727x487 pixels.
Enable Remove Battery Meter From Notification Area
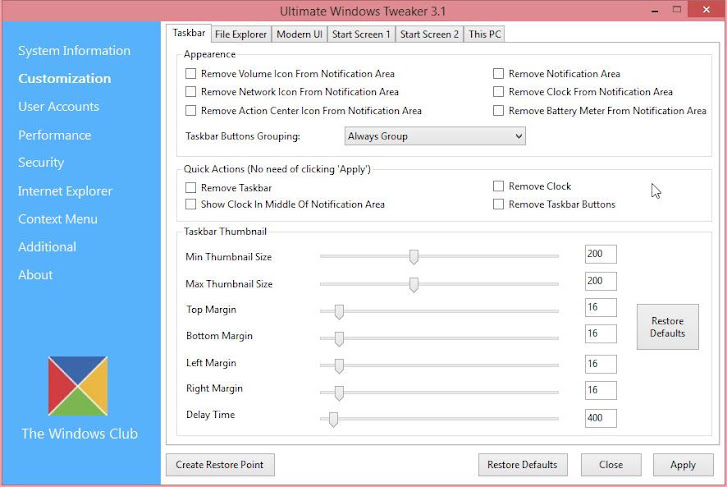(x=498, y=110)
